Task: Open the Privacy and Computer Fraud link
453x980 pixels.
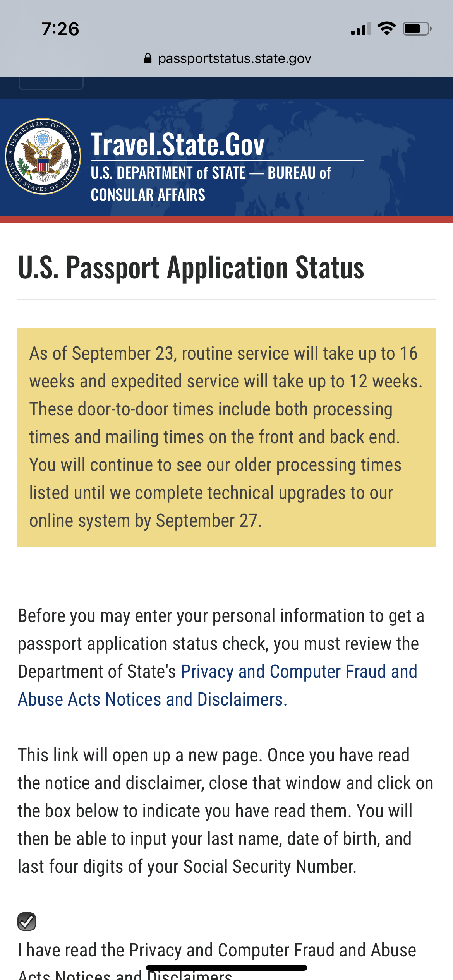Action: click(x=299, y=672)
